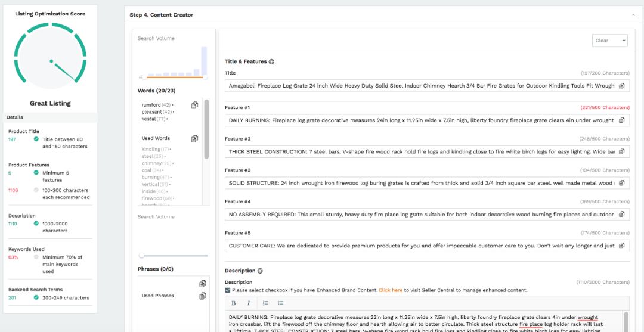
Task: Click 'Phrases (0/0)' heading
Action: tap(156, 269)
